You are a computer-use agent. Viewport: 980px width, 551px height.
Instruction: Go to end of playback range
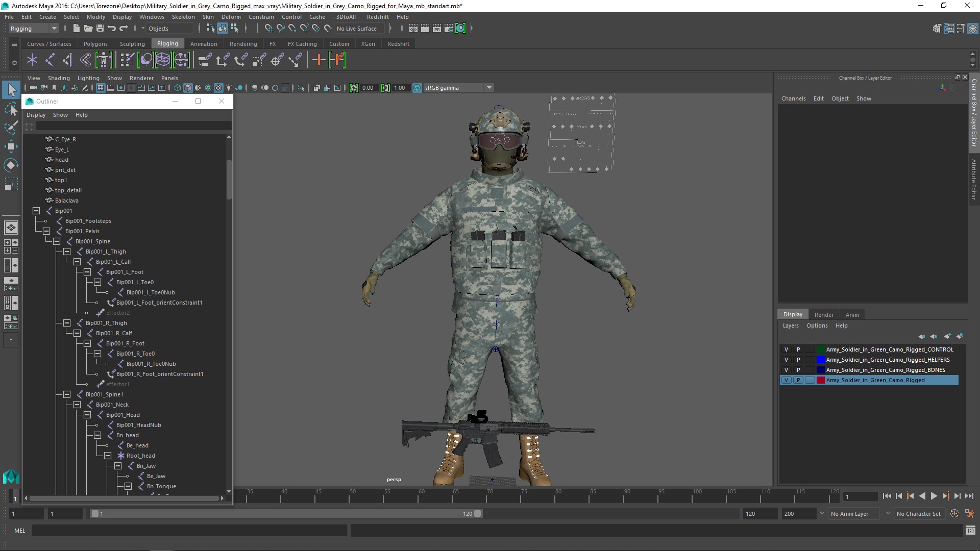(x=969, y=496)
